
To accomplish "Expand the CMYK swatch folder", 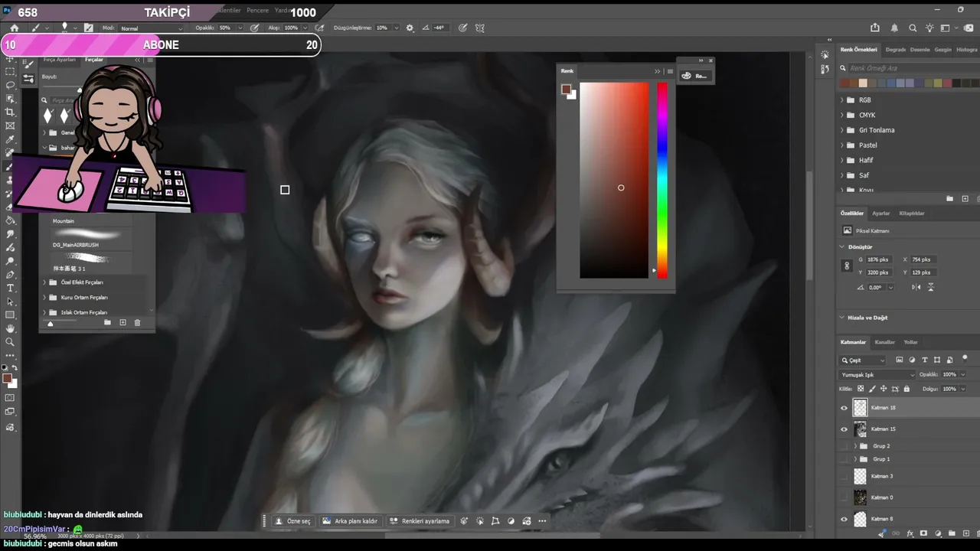I will click(842, 116).
